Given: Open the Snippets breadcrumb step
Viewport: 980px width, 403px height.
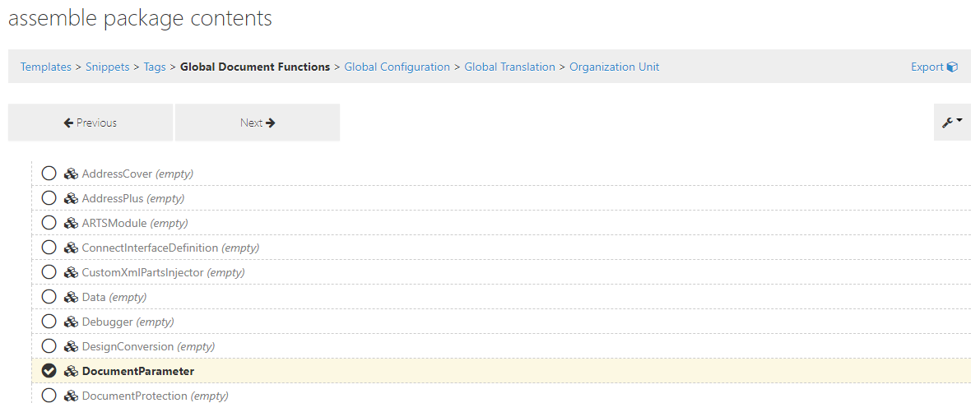Looking at the screenshot, I should click(108, 67).
